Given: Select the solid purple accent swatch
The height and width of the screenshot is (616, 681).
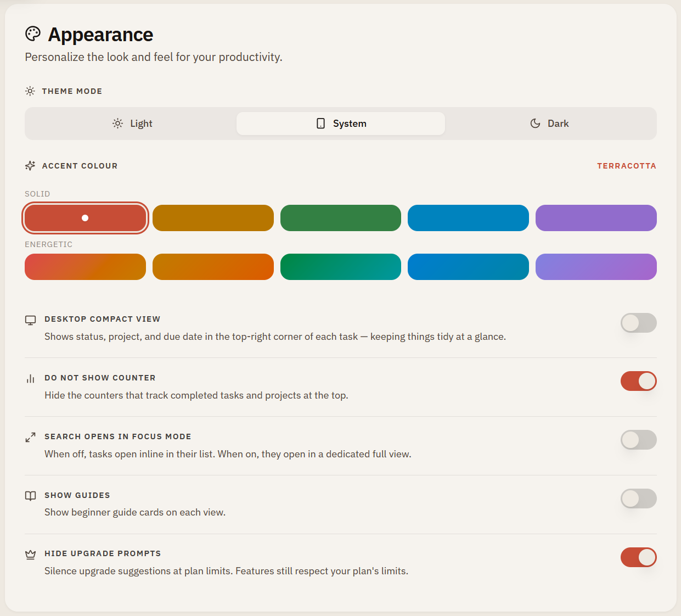Looking at the screenshot, I should click(x=596, y=218).
